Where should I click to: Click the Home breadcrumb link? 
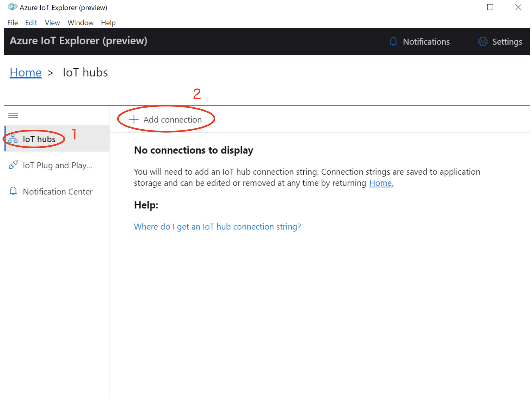(26, 72)
